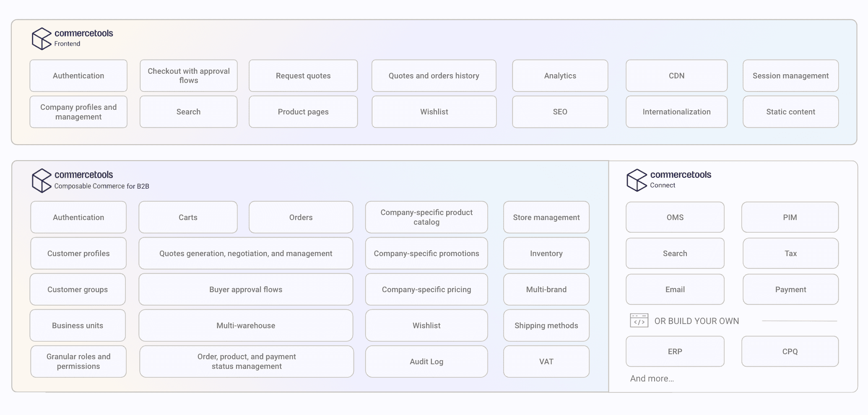
Task: Click Search in the Connect panel
Action: [675, 253]
